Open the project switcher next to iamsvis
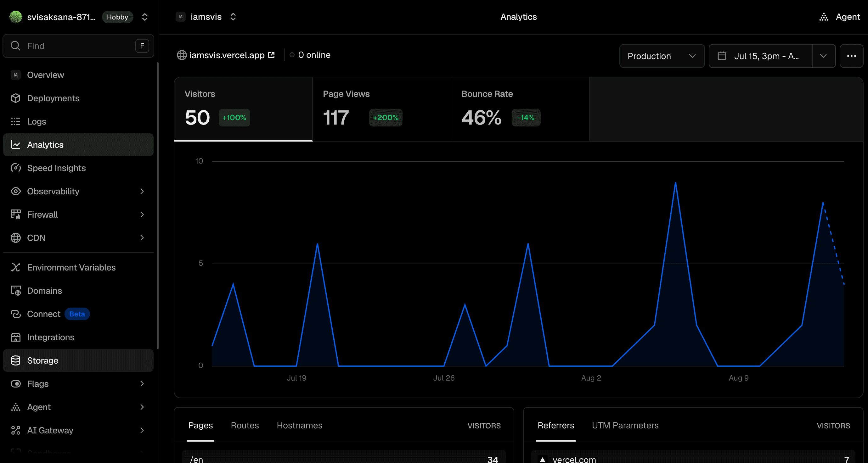Viewport: 868px width, 463px height. pyautogui.click(x=233, y=16)
